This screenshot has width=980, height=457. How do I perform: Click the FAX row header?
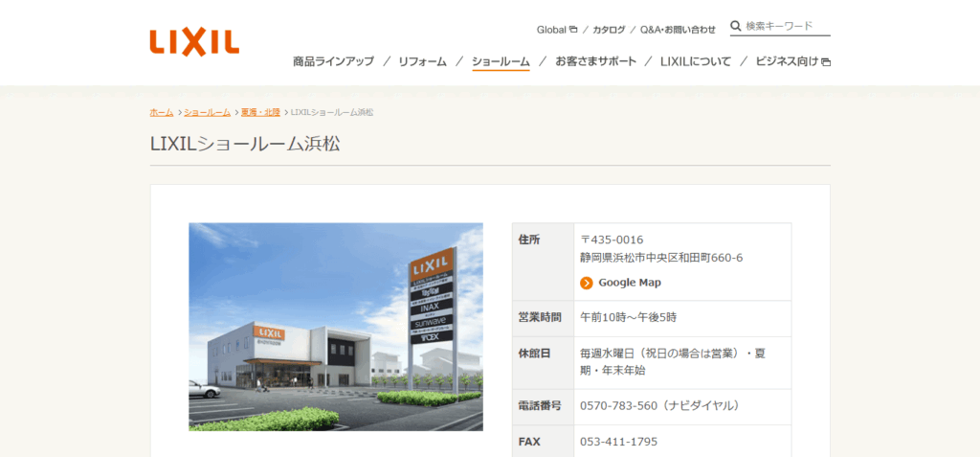[x=529, y=442]
